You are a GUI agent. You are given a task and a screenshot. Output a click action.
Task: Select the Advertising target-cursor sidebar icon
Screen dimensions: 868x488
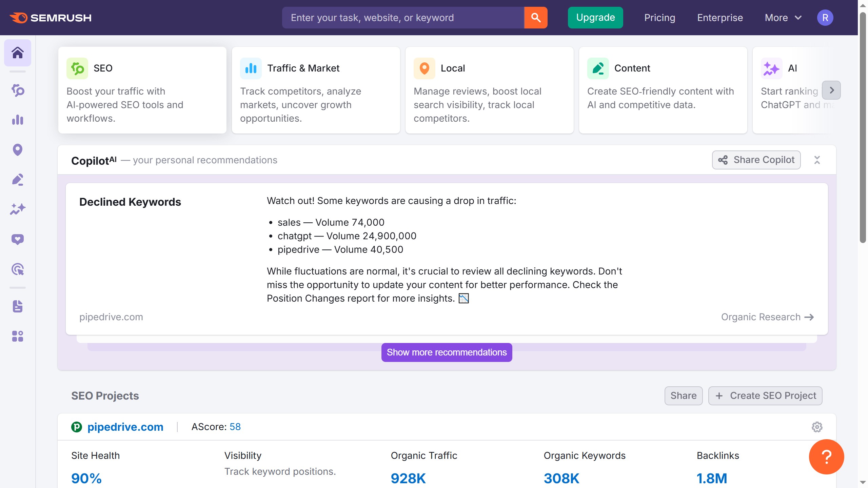coord(17,269)
